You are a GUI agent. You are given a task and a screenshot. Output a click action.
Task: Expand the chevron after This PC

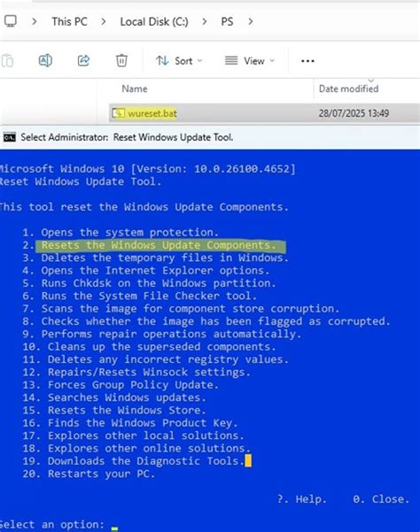(x=104, y=22)
